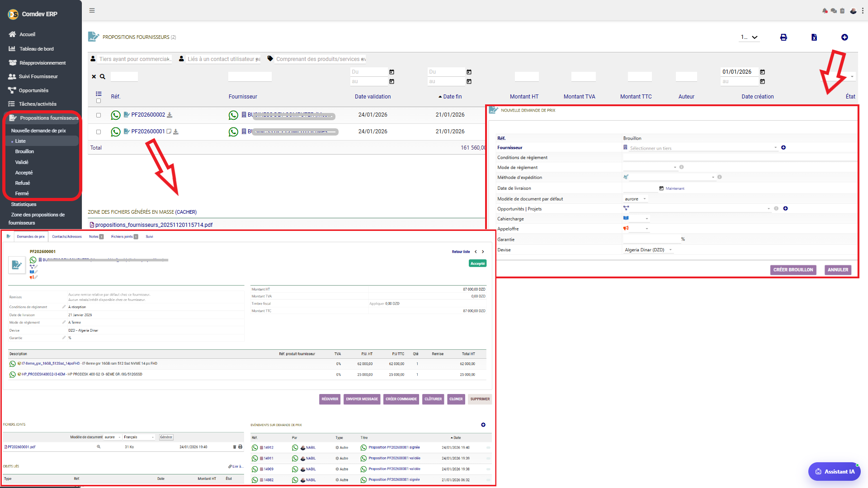Open État filter dropdown in list
868x488 pixels.
pyautogui.click(x=838, y=77)
